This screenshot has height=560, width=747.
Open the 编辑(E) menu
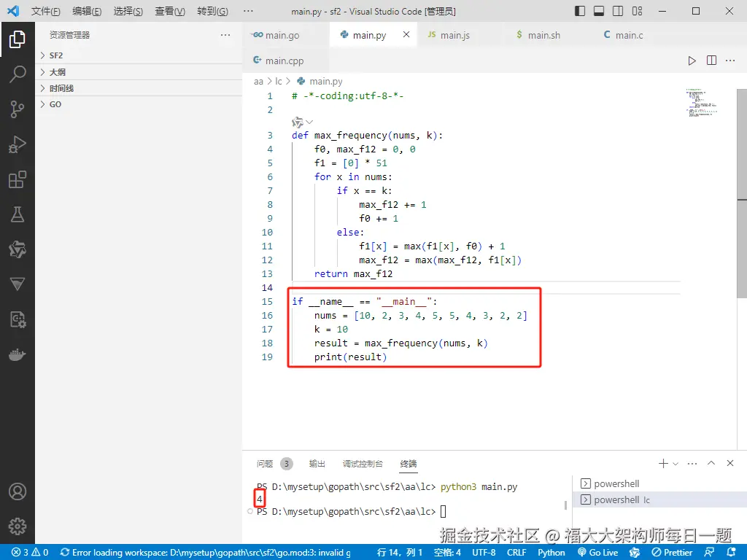[87, 11]
